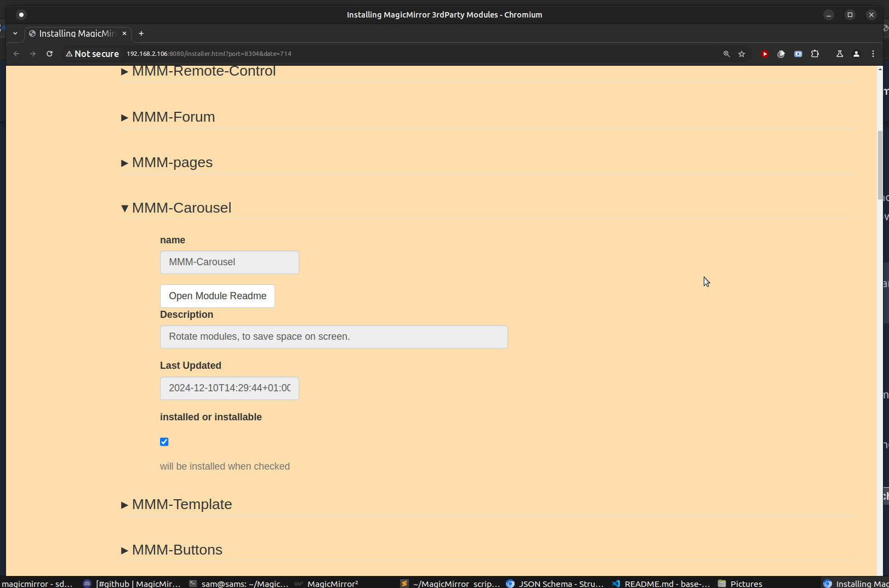Open Sublime MagicMirror_scripts taskbar item
The height and width of the screenshot is (588, 889).
[x=450, y=584]
